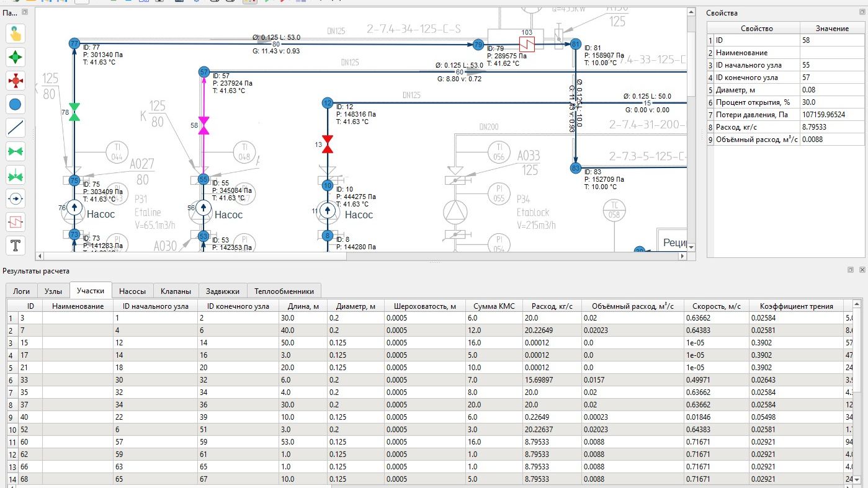Float the Результаты расчета panel

click(x=851, y=270)
